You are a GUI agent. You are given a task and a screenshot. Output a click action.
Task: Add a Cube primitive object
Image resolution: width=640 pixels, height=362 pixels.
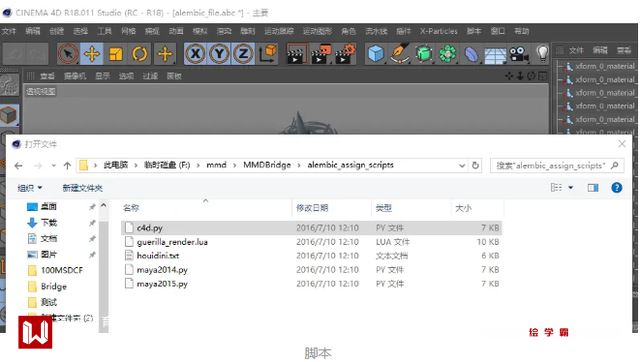point(376,54)
